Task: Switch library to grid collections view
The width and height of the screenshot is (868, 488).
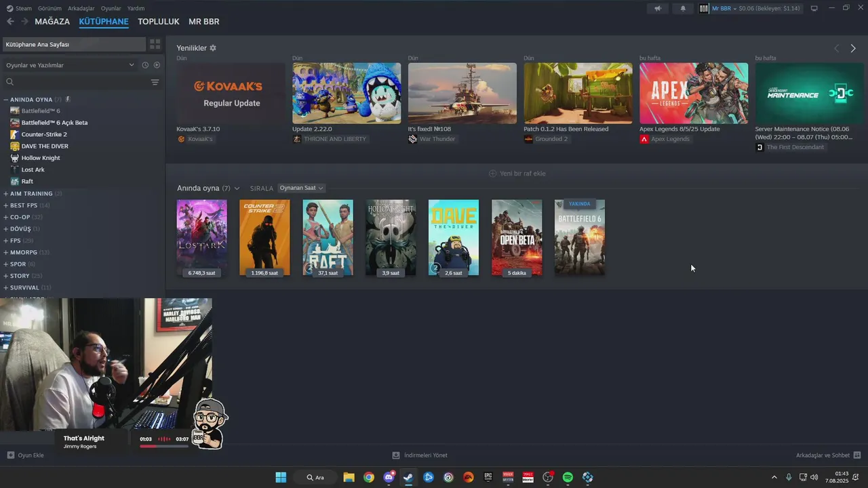Action: (x=155, y=44)
